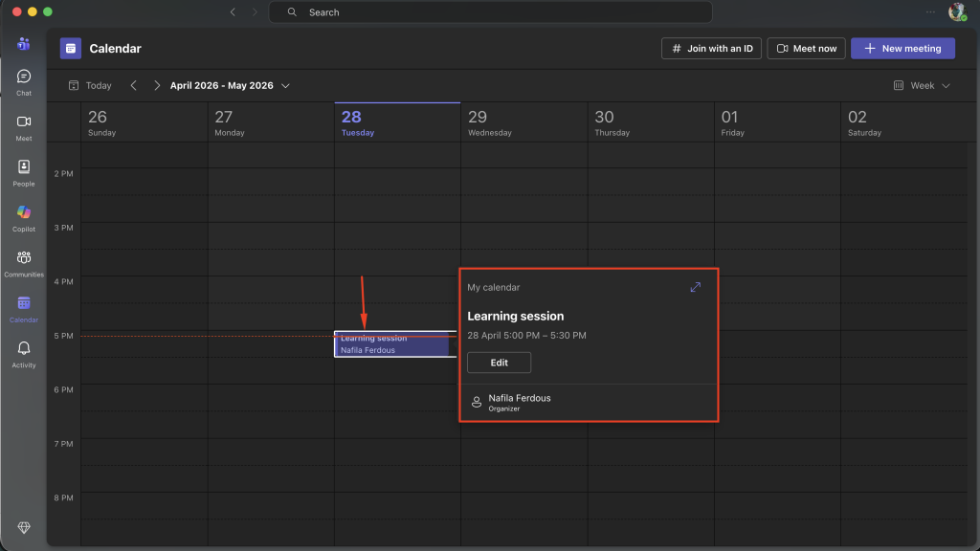
Task: Click the profile avatar in the title bar
Action: [x=956, y=12]
